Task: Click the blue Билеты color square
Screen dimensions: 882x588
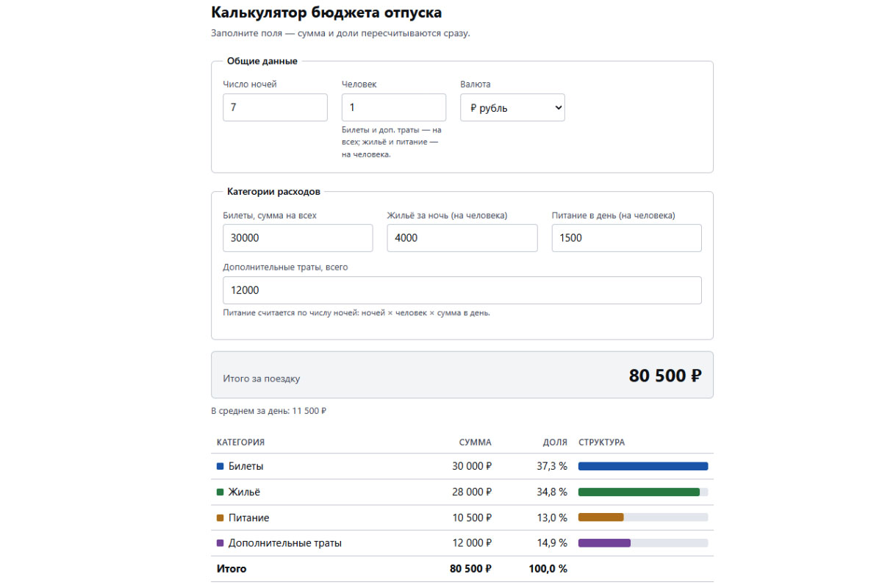Action: point(220,466)
